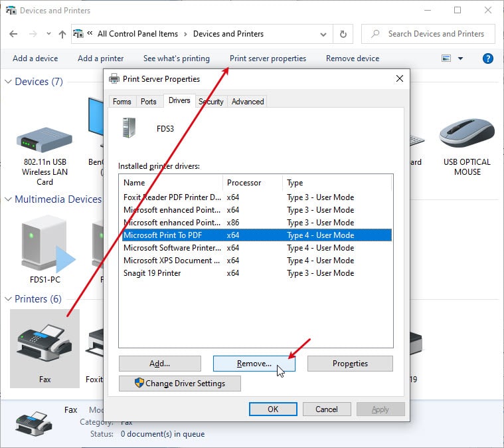The image size is (504, 448).
Task: Click Add a printer
Action: [101, 58]
